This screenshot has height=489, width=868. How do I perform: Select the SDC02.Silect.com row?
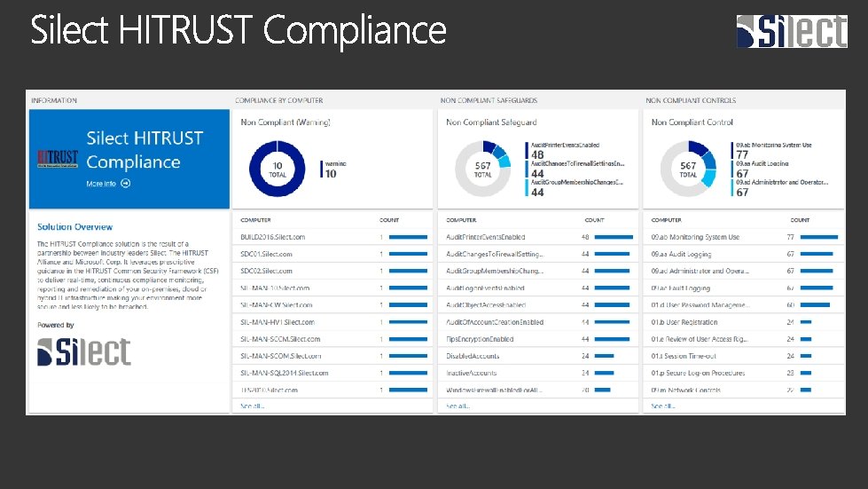332,271
